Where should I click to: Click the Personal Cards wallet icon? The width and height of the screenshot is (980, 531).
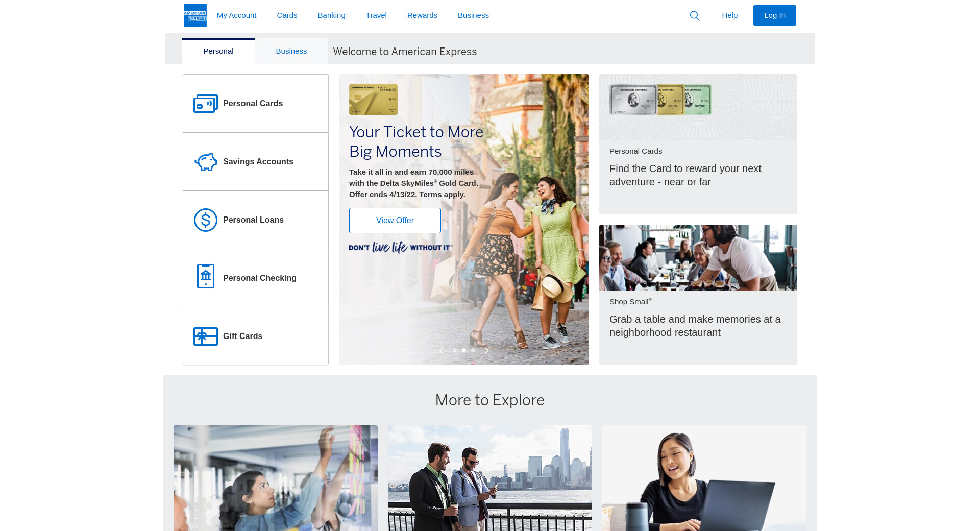tap(205, 104)
